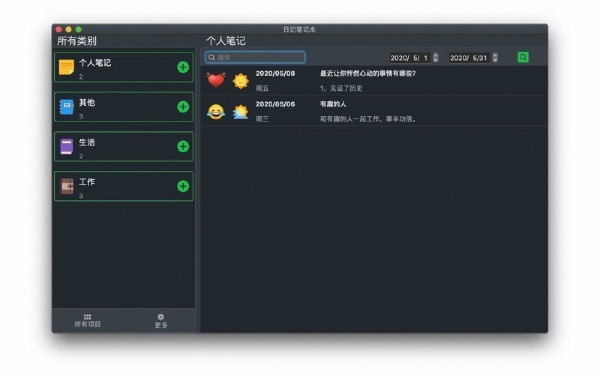Adjust start date stepper 2020/5/1
This screenshot has width=600, height=375.
point(435,57)
